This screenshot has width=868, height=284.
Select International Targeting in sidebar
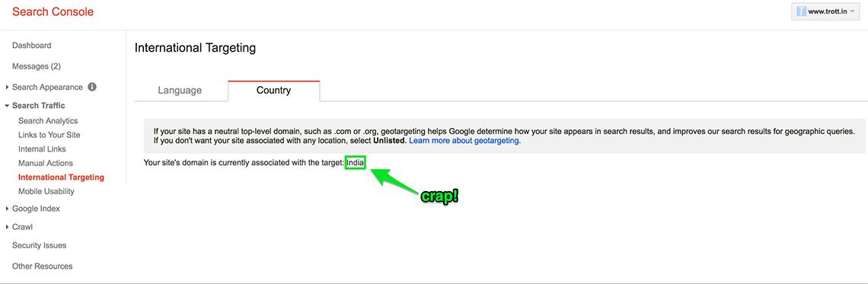pyautogui.click(x=61, y=177)
